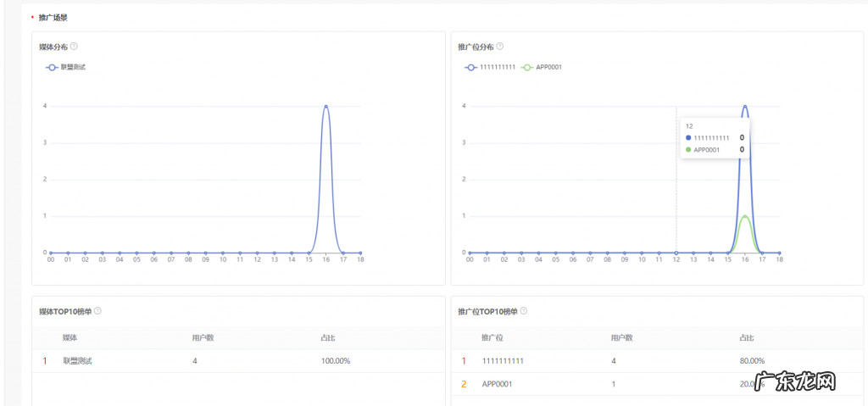Click the peak point at 16 in 媒体分布 chart
This screenshot has width=868, height=406.
click(325, 106)
